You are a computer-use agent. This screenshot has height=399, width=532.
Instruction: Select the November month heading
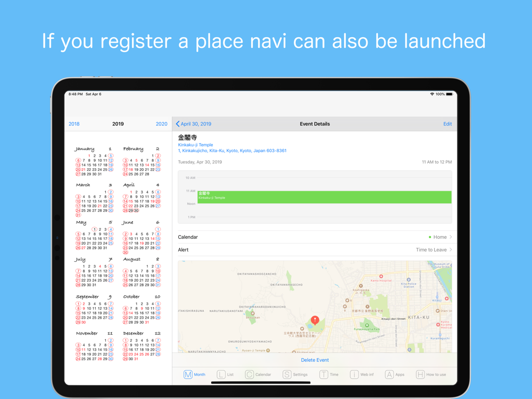[87, 333]
